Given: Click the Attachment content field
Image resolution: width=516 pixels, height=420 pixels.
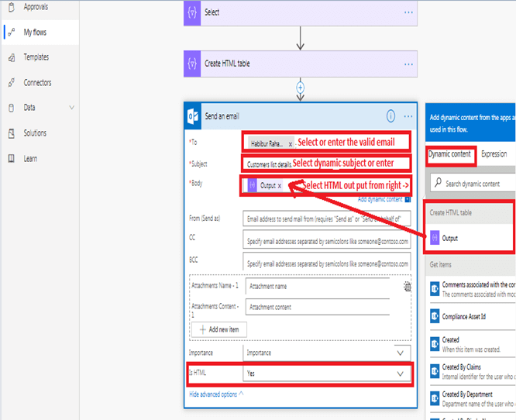Looking at the screenshot, I should point(318,307).
